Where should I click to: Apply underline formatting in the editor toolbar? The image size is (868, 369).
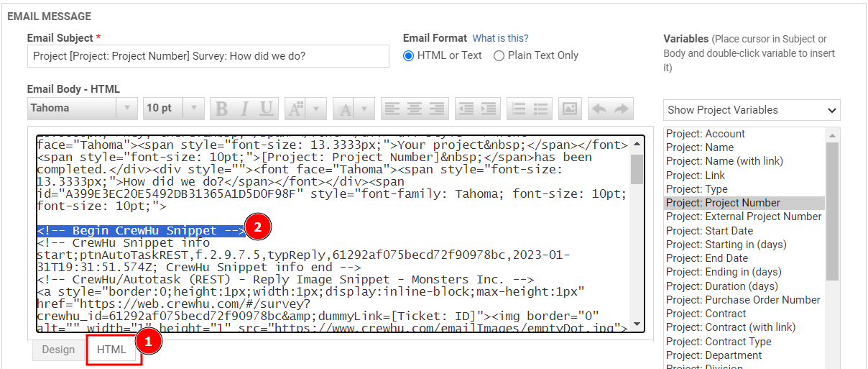coord(267,109)
